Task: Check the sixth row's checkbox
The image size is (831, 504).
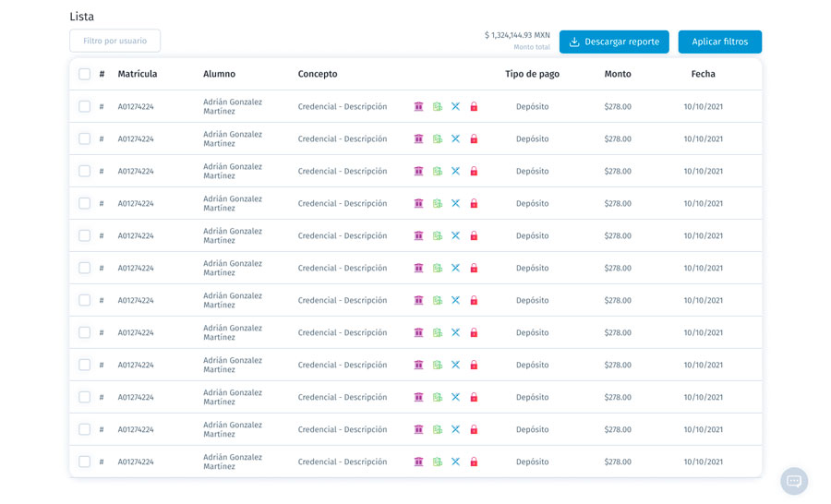Action: (84, 269)
